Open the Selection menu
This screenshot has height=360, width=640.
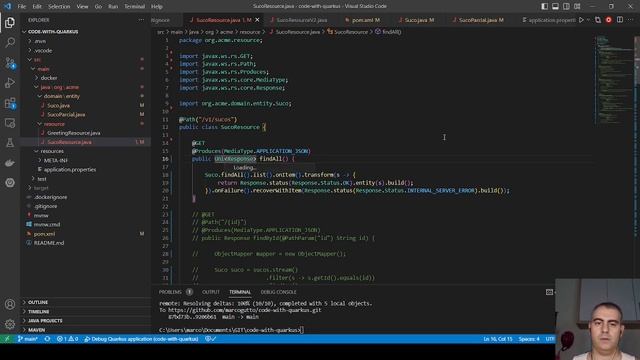tap(59, 6)
